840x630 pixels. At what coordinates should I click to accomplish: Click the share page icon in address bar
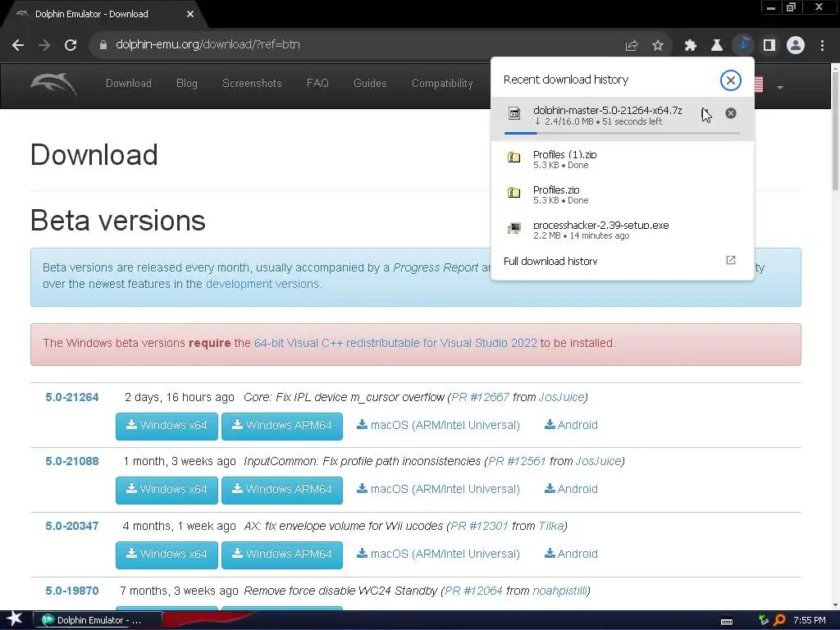[x=632, y=46]
